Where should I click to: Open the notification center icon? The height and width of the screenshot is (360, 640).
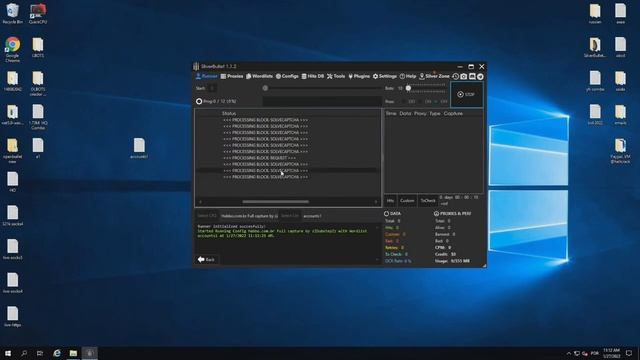pyautogui.click(x=629, y=353)
